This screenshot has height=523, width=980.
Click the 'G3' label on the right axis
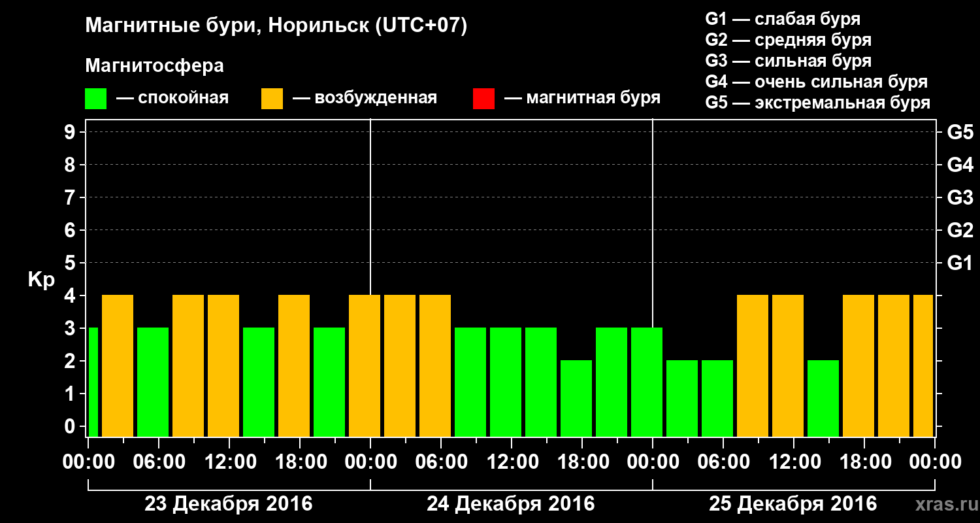(960, 198)
